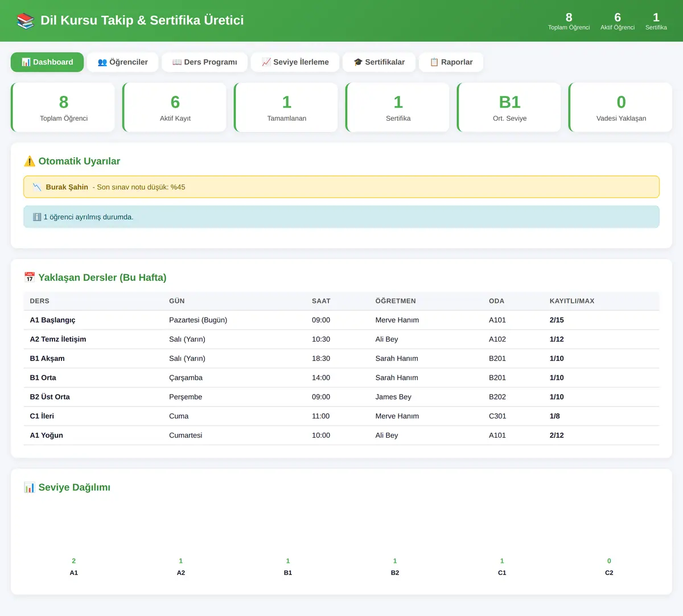The width and height of the screenshot is (683, 616).
Task: Open the Sertifikalar tab
Action: coord(379,62)
